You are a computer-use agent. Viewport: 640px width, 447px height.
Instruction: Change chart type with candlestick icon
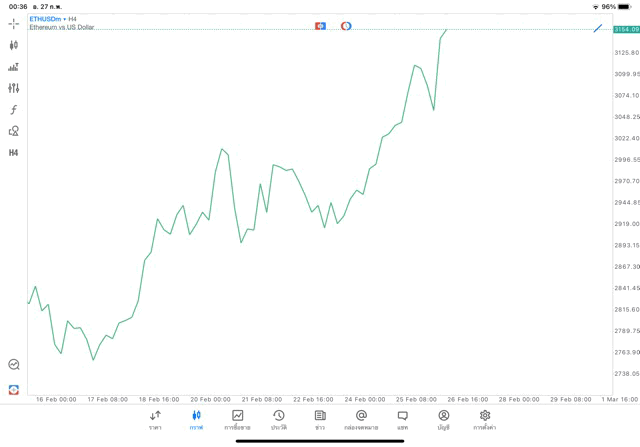coord(14,45)
